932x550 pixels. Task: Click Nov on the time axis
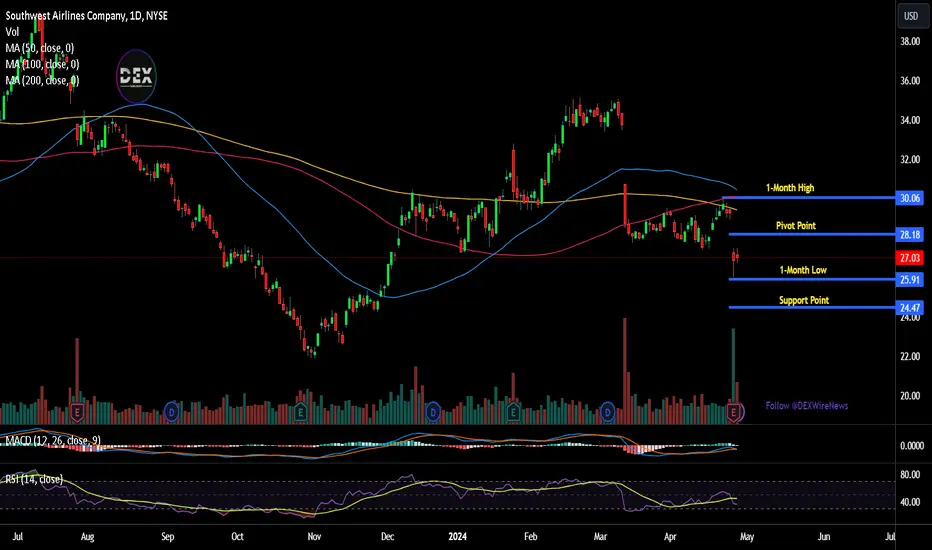pyautogui.click(x=314, y=537)
